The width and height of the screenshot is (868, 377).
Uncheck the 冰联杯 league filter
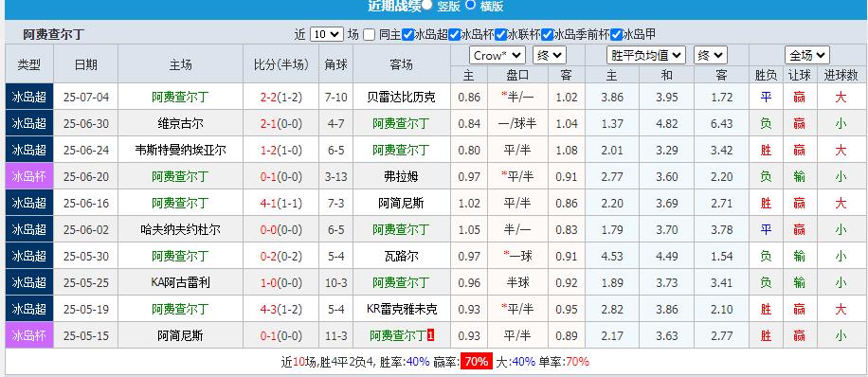pos(500,34)
